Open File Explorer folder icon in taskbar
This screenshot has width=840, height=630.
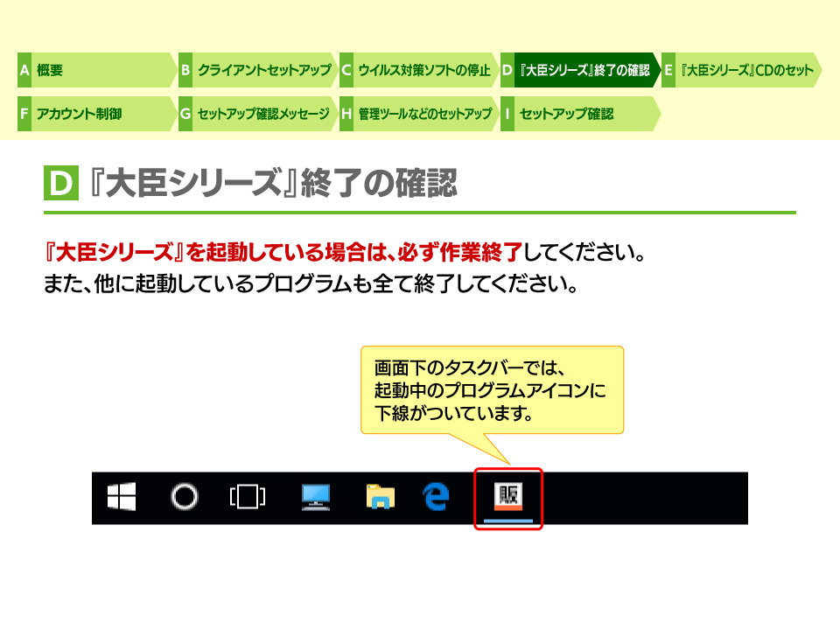[x=381, y=496]
